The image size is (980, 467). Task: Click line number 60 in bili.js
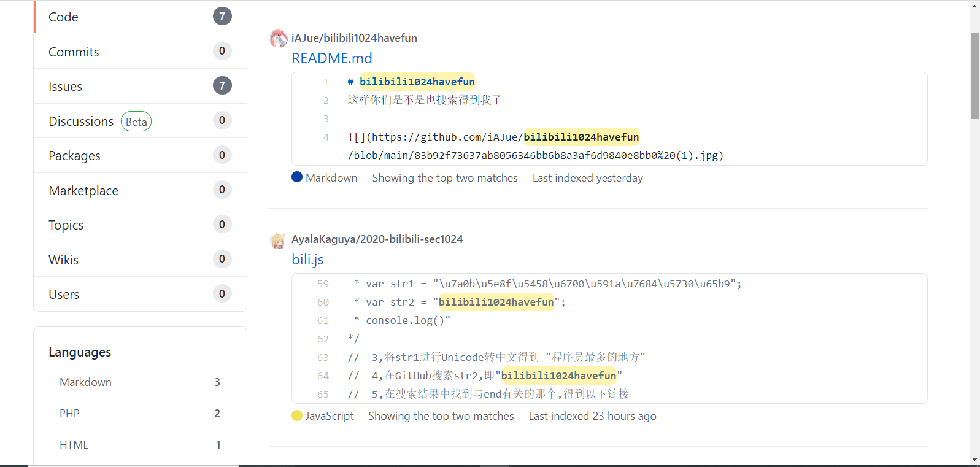323,302
